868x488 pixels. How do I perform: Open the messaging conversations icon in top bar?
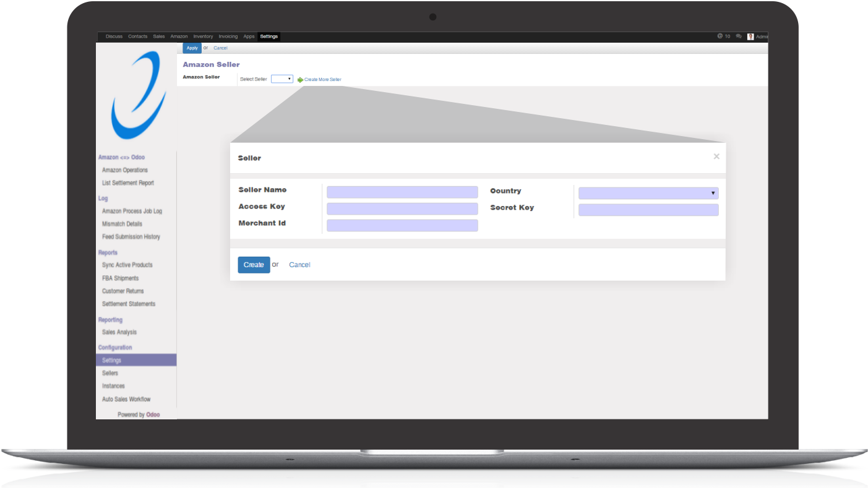pyautogui.click(x=739, y=36)
